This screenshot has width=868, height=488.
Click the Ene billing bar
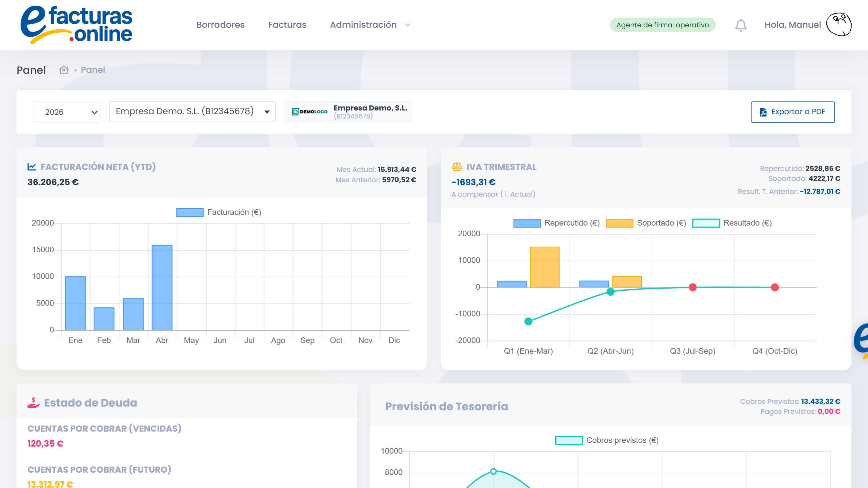[75, 303]
